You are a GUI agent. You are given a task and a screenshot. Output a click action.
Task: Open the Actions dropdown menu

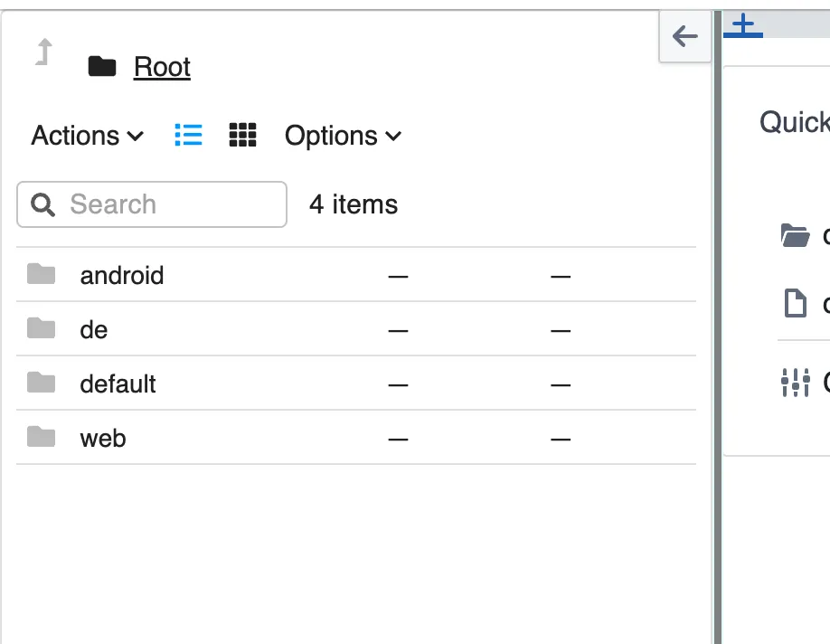coord(88,136)
